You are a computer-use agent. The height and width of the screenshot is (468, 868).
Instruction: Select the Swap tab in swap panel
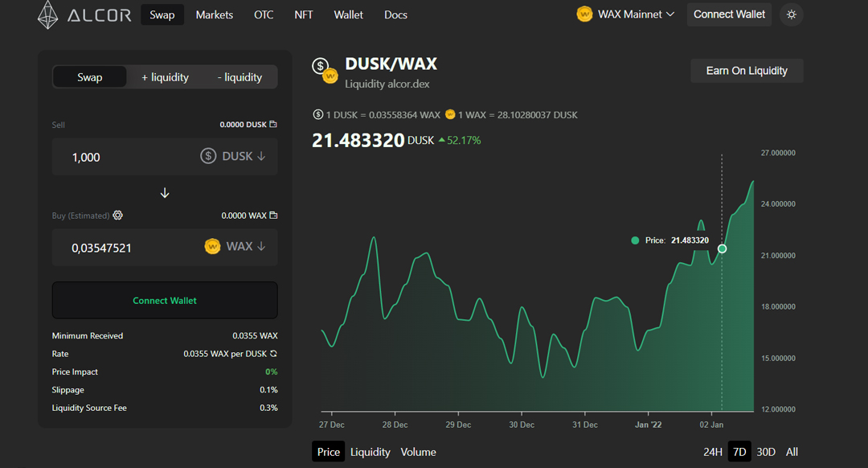click(x=90, y=77)
